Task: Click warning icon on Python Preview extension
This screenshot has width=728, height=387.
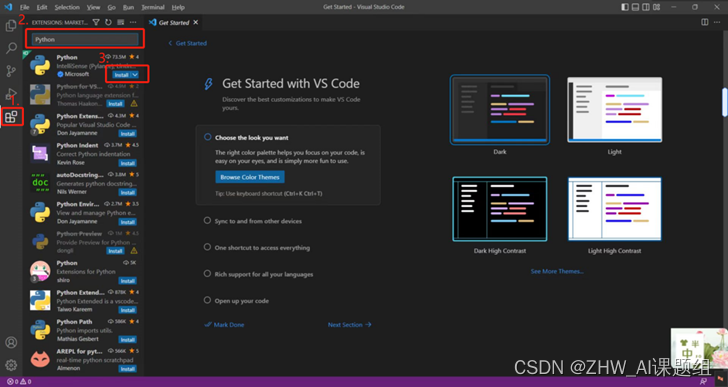Action: pyautogui.click(x=134, y=251)
